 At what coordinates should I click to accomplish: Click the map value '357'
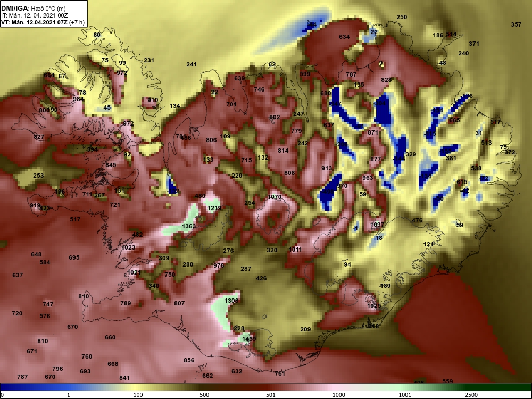click(516, 24)
